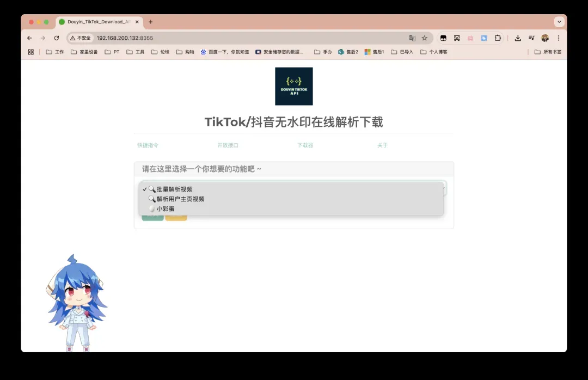This screenshot has height=380, width=588.
Task: Open the Chrome extensions puzzle icon
Action: [x=498, y=38]
